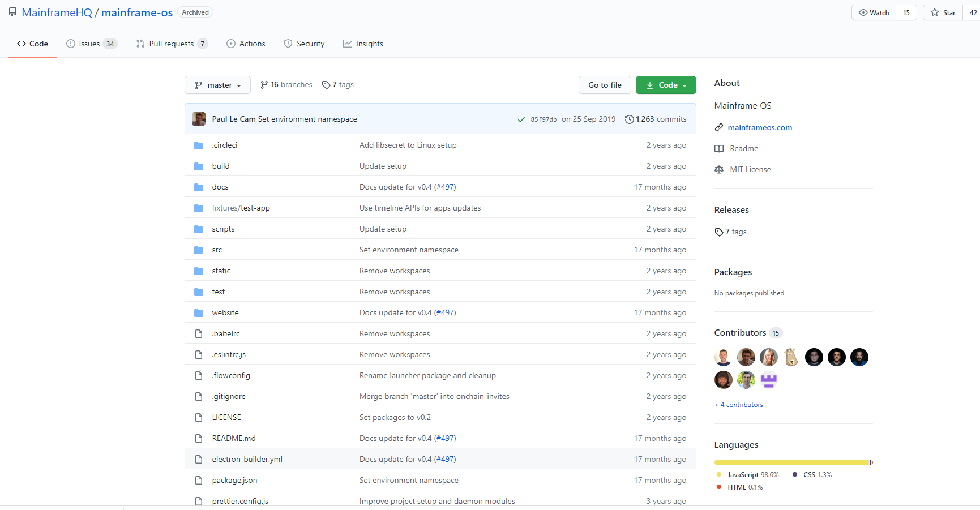Click the yellow JavaScript language bar
Viewport: 980px width, 510px height.
(791, 462)
